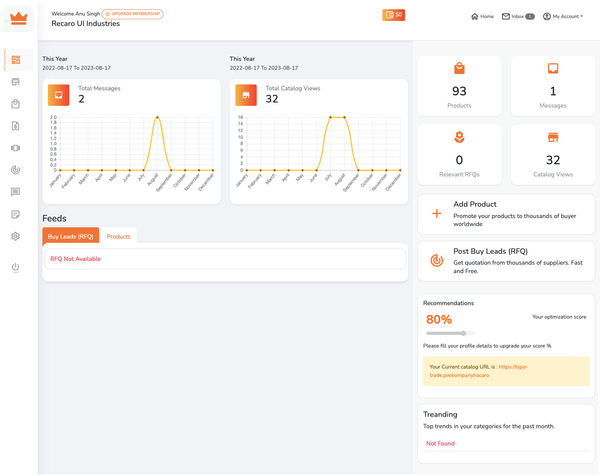The width and height of the screenshot is (600, 476).
Task: Click the Total Messages inbox icon
Action: click(x=59, y=95)
